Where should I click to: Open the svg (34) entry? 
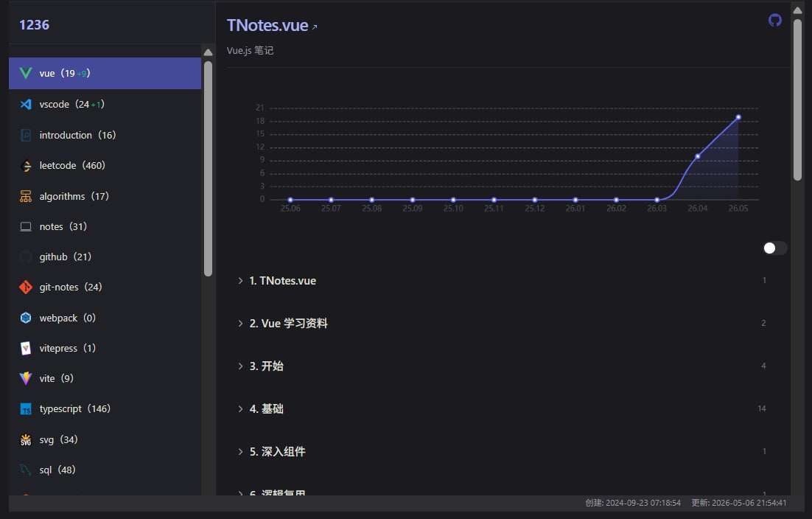click(x=105, y=440)
